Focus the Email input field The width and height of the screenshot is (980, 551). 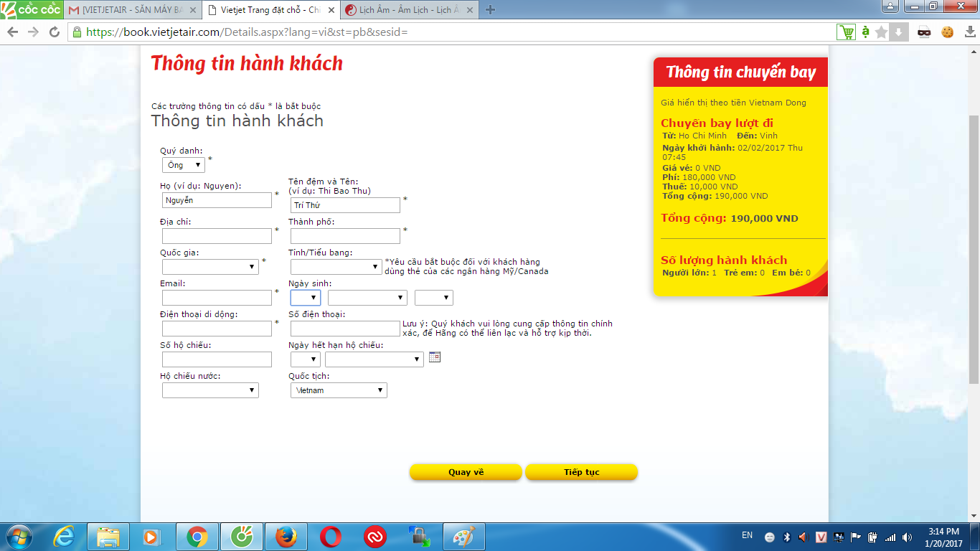click(217, 298)
